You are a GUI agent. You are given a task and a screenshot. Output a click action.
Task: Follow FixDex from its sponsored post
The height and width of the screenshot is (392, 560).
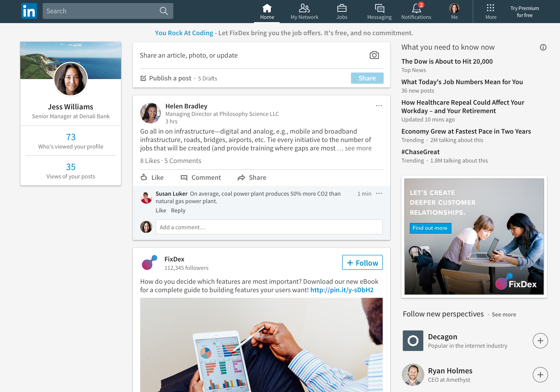[x=362, y=263]
